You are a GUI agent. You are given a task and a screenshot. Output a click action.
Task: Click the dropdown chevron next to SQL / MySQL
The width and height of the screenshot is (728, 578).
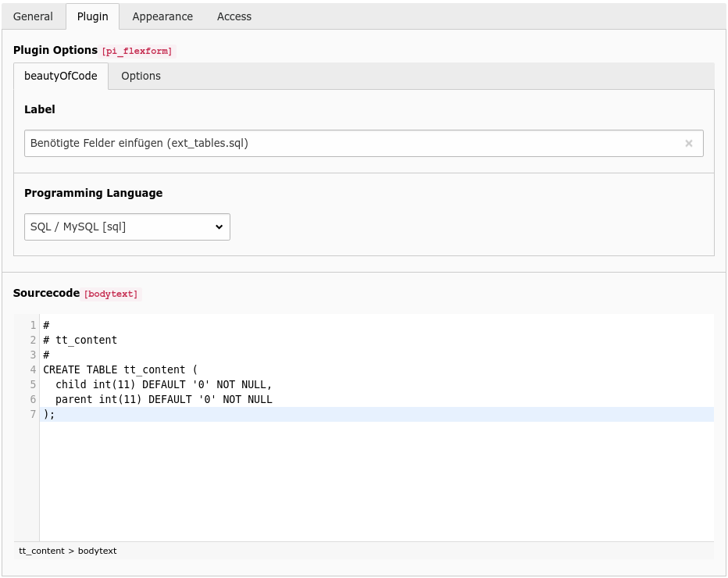219,227
